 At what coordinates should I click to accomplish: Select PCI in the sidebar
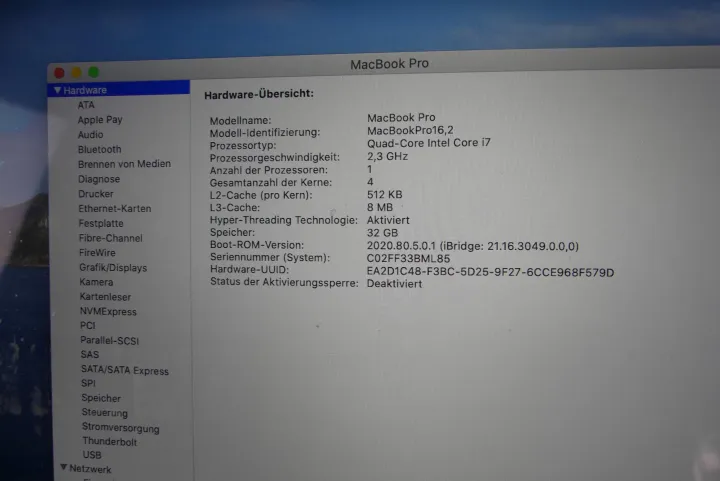coord(88,326)
